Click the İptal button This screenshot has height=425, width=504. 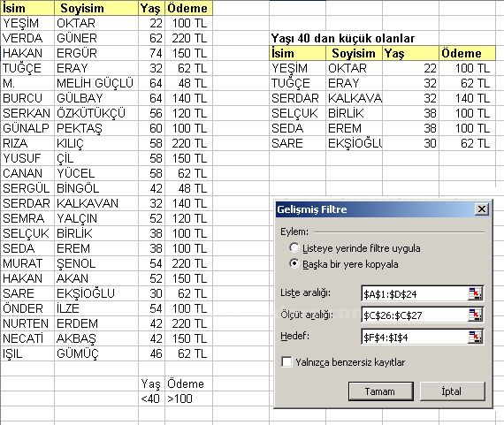coord(452,391)
